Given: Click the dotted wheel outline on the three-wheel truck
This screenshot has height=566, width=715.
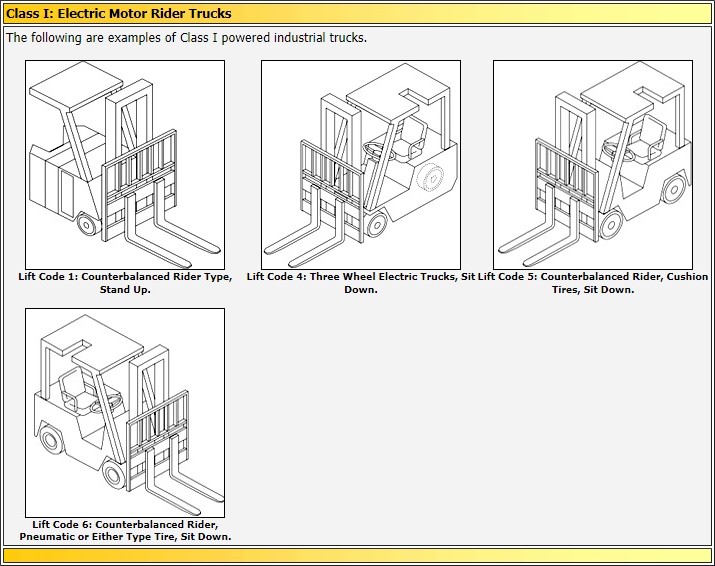Looking at the screenshot, I should [x=430, y=178].
